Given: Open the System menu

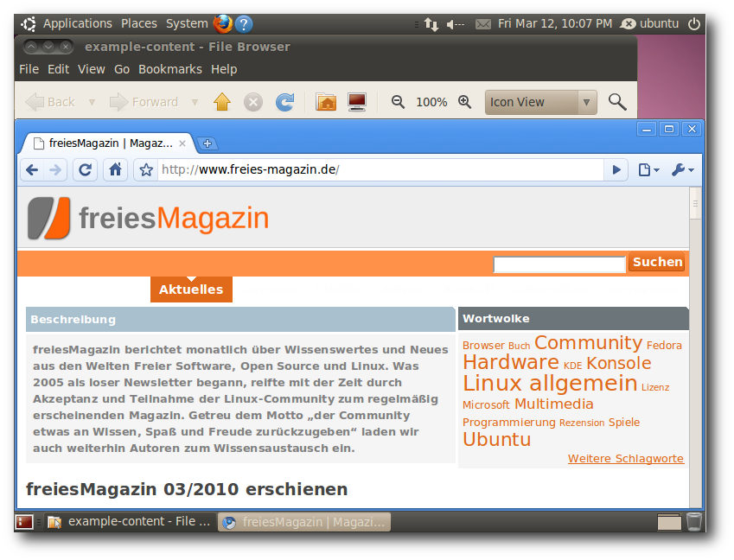Looking at the screenshot, I should pyautogui.click(x=187, y=23).
